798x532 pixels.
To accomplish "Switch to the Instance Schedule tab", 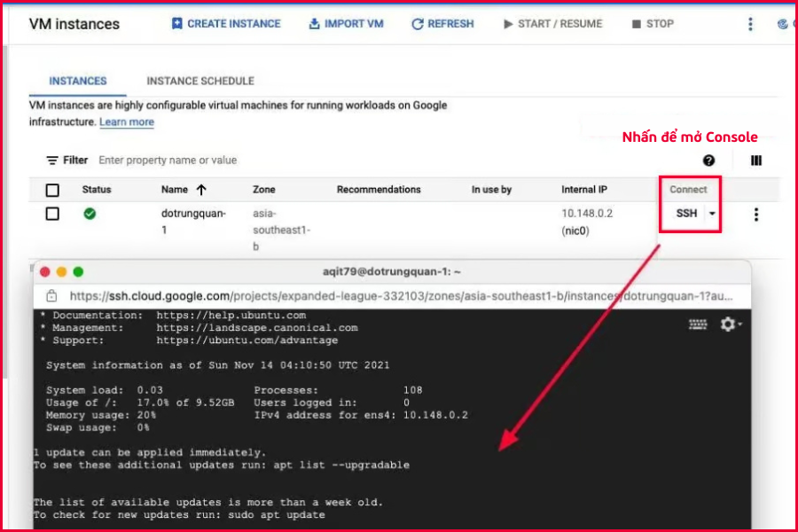I will (x=200, y=81).
